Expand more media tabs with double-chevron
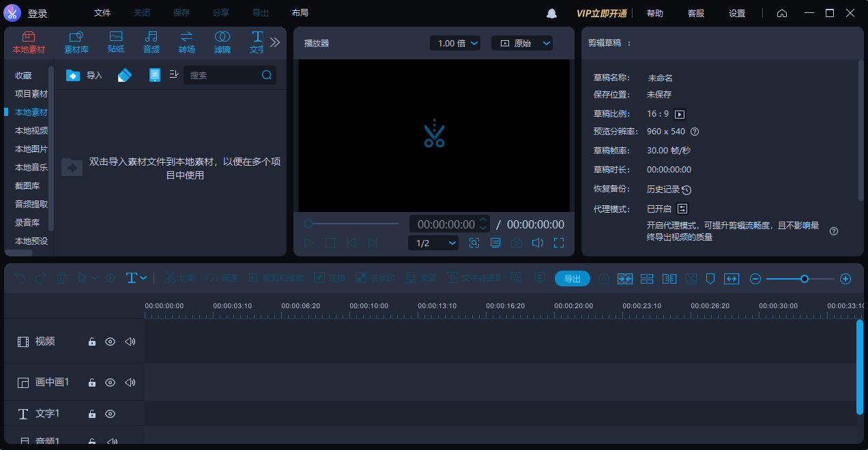 pyautogui.click(x=275, y=42)
